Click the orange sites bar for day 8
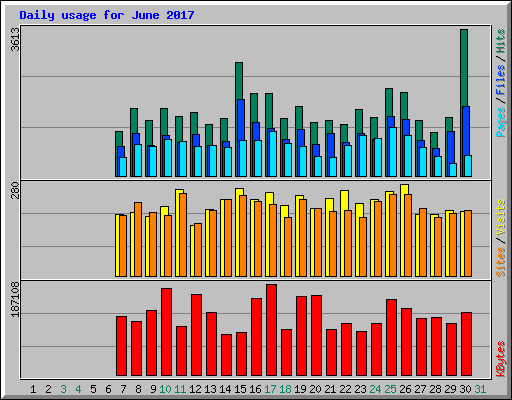Screen dimensions: 512x400 pyautogui.click(x=138, y=239)
